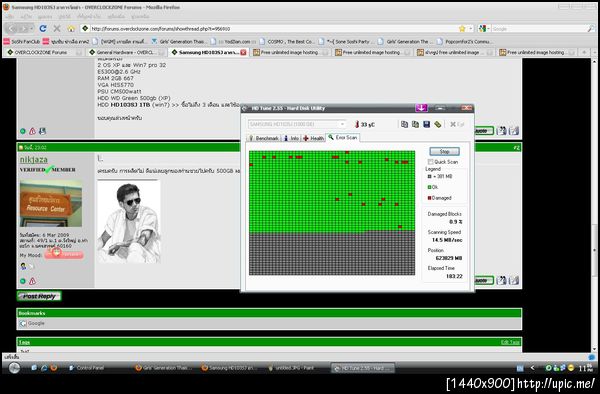
Task: Launch Internet Explorer from quick launch
Action: (44, 368)
